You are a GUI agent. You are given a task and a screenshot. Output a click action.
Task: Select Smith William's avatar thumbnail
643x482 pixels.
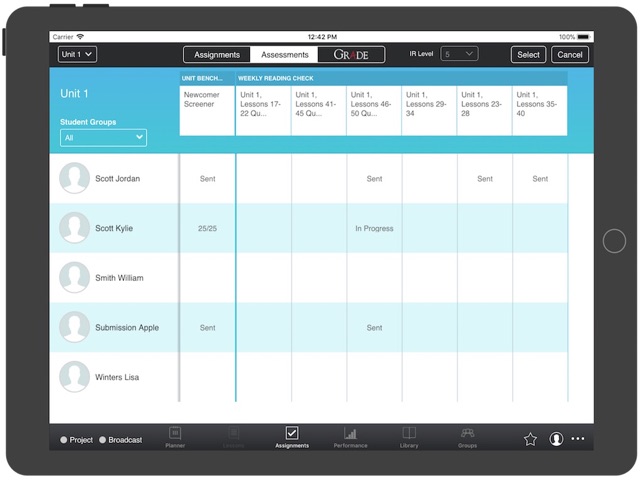(74, 278)
